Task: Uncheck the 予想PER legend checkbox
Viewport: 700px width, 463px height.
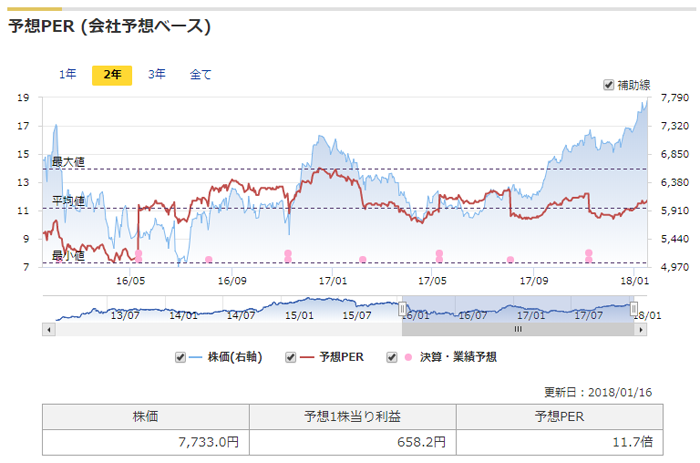Action: [291, 357]
